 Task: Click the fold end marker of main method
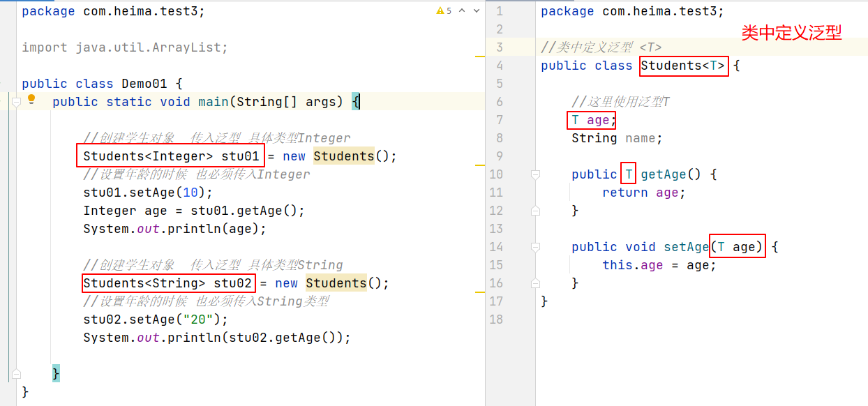(x=16, y=374)
